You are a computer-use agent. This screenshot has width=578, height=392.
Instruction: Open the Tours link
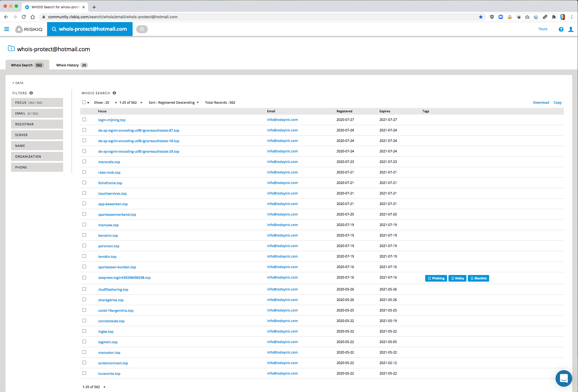click(543, 29)
